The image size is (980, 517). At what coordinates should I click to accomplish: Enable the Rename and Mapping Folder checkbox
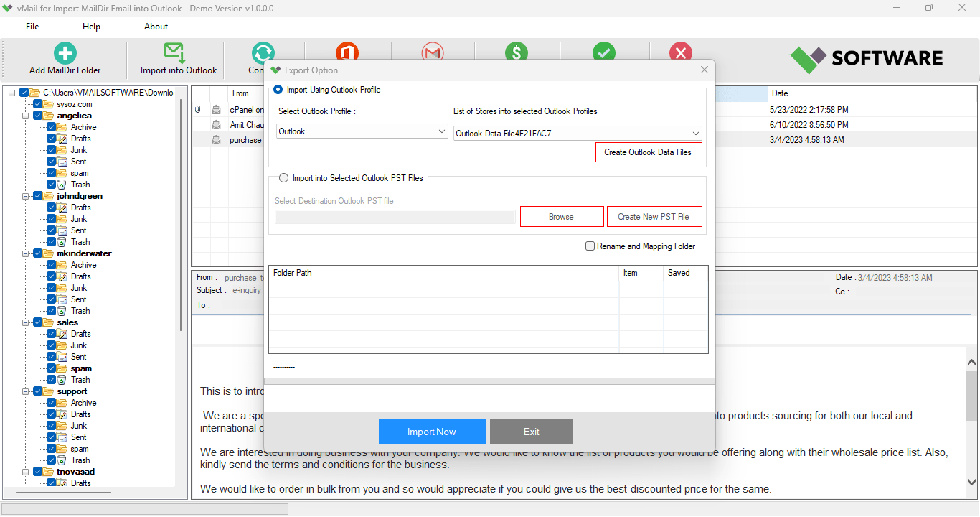590,246
